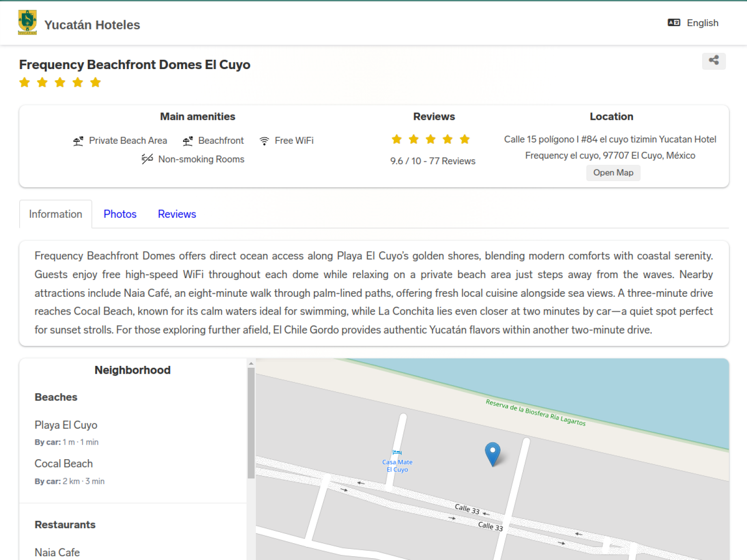Click the Yucatán coat of arms logo
Screen dimensions: 747x560
[27, 22]
